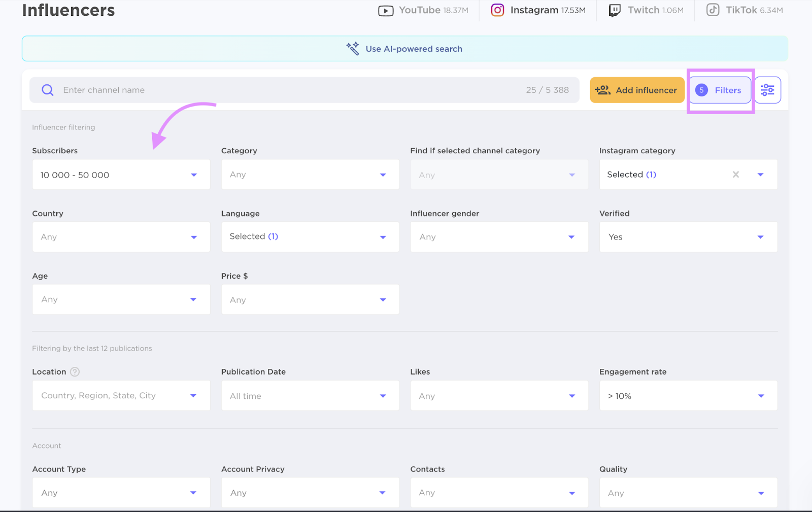812x512 pixels.
Task: Open the Publication Date dropdown
Action: pos(310,395)
